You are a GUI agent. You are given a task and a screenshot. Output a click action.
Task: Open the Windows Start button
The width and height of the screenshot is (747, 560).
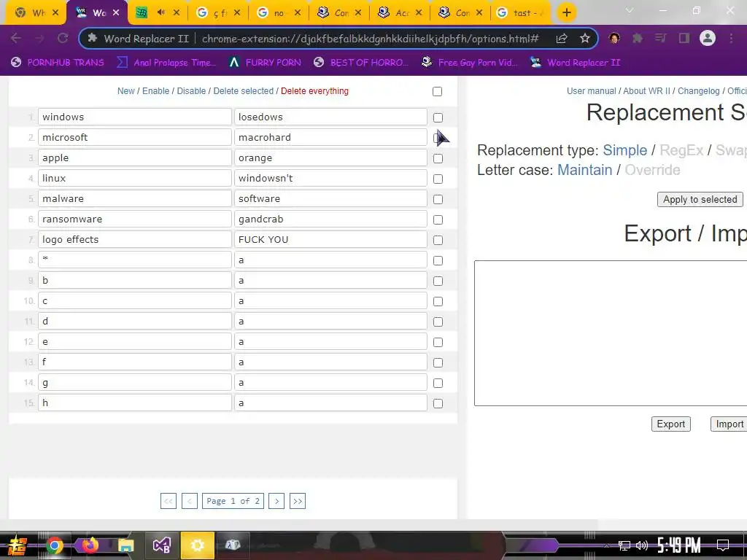(x=16, y=545)
